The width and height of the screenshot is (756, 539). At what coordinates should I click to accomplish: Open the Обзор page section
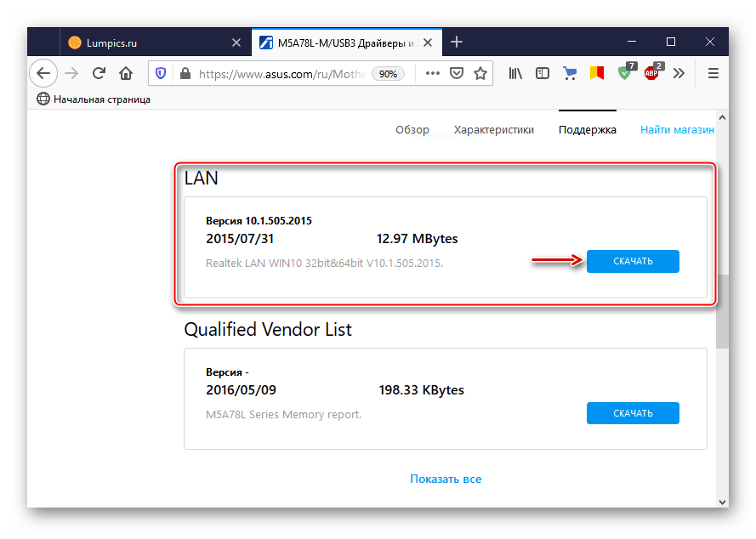(412, 130)
